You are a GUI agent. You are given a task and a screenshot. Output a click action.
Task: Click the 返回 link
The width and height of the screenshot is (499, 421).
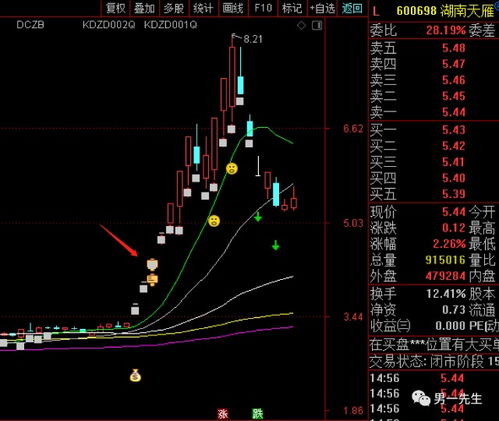point(352,8)
